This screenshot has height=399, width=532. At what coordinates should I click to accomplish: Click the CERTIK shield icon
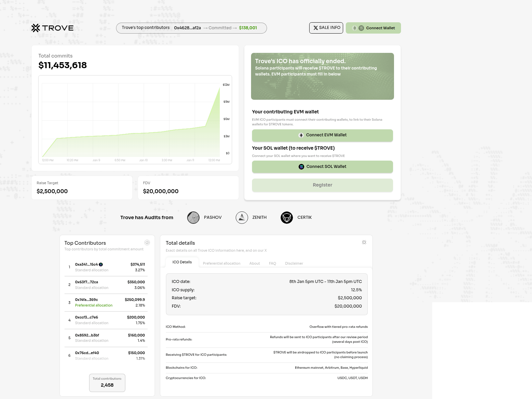(287, 217)
